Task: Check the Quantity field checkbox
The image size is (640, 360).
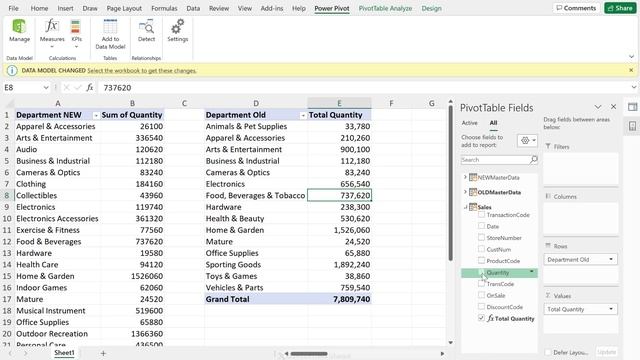Action: click(x=481, y=272)
